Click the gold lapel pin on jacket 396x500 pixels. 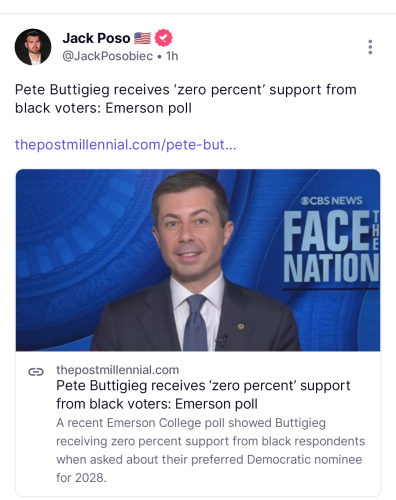click(241, 326)
